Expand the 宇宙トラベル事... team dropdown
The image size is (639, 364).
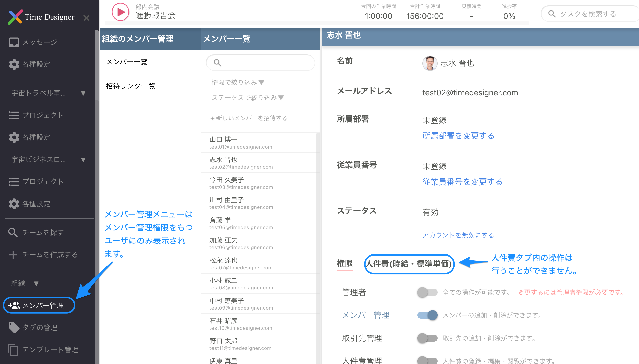(x=83, y=93)
